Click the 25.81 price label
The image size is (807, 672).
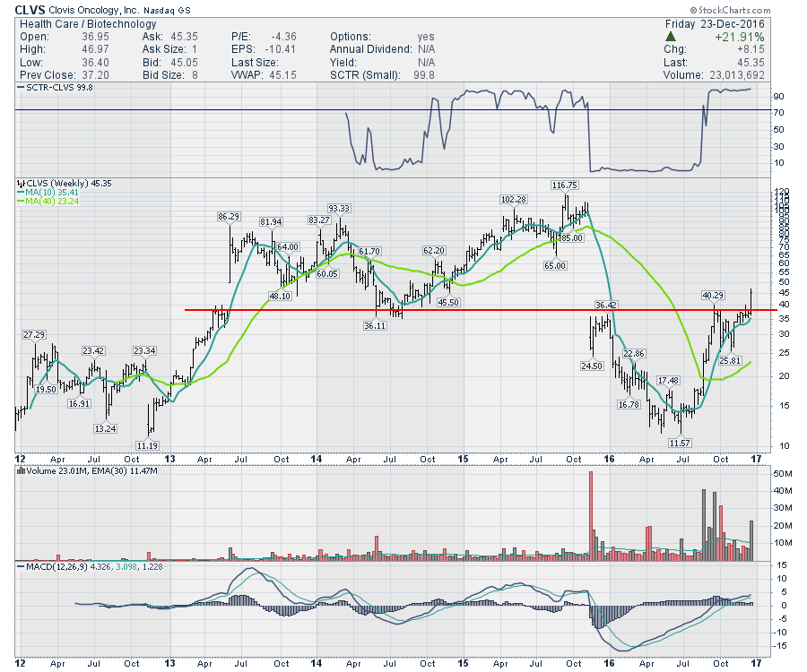pyautogui.click(x=730, y=361)
